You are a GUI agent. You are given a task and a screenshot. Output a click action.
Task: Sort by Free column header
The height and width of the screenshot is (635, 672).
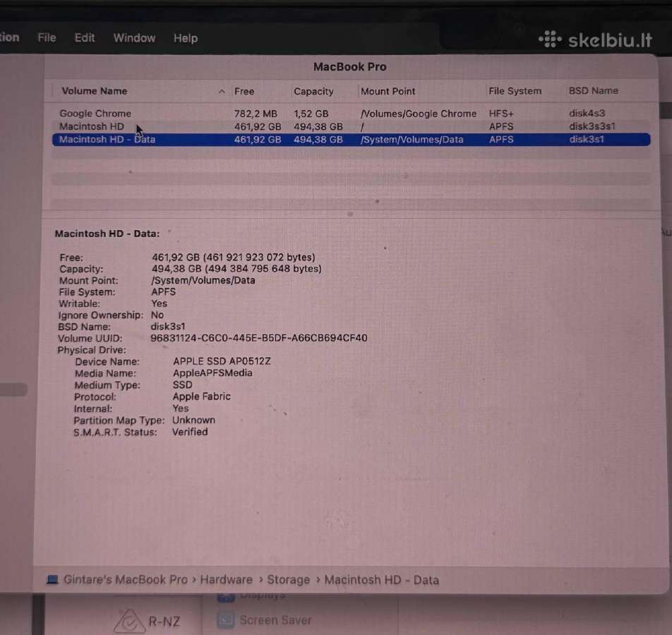tap(244, 91)
